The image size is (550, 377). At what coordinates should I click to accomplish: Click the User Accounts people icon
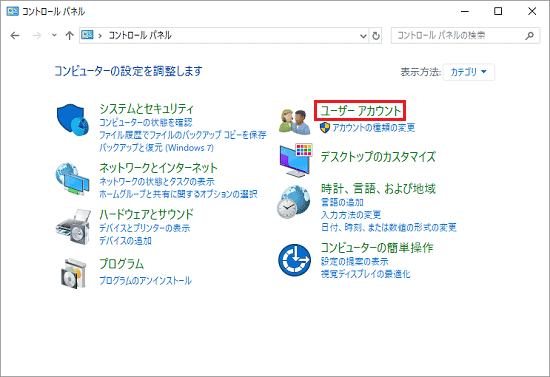(295, 122)
